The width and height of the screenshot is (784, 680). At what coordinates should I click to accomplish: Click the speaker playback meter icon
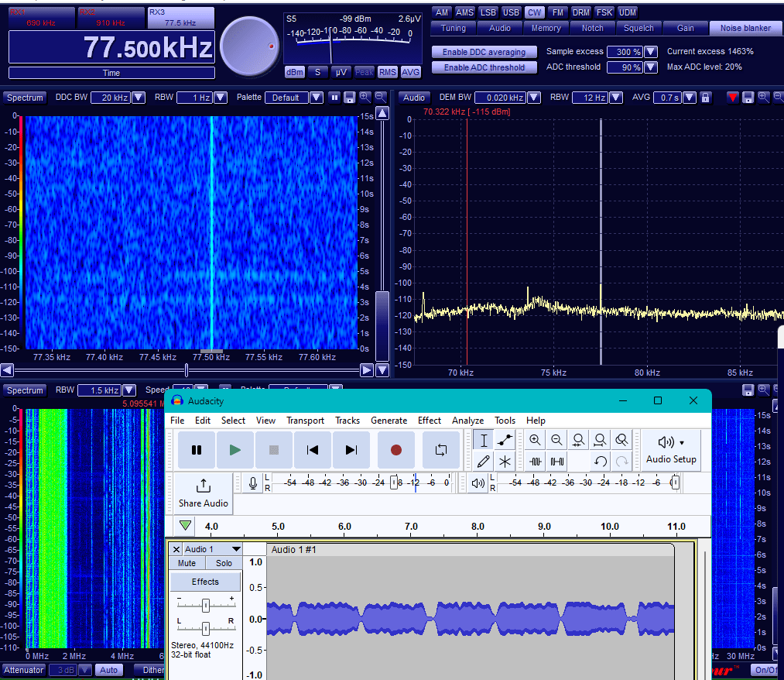(x=478, y=483)
